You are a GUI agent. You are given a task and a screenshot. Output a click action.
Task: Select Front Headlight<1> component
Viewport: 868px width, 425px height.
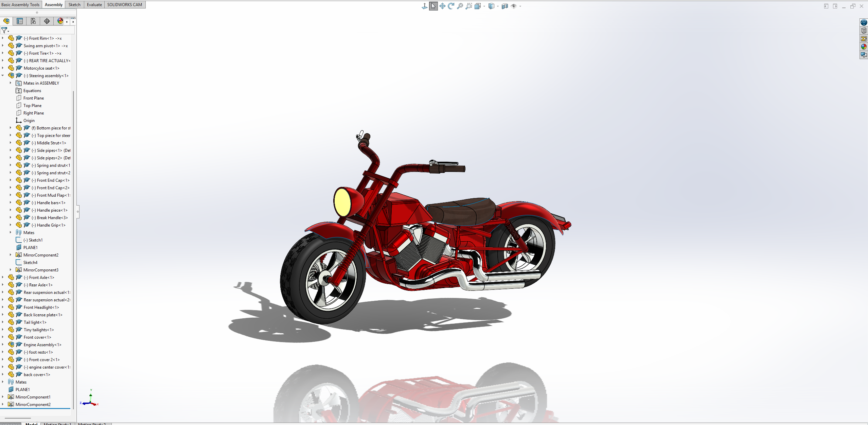(41, 307)
